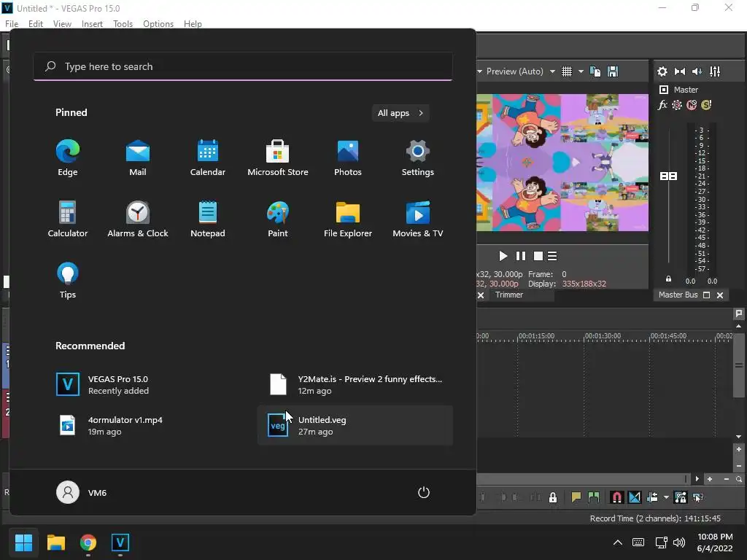The height and width of the screenshot is (560, 747).
Task: Toggle Dim Output speaker icon
Action: 697,71
